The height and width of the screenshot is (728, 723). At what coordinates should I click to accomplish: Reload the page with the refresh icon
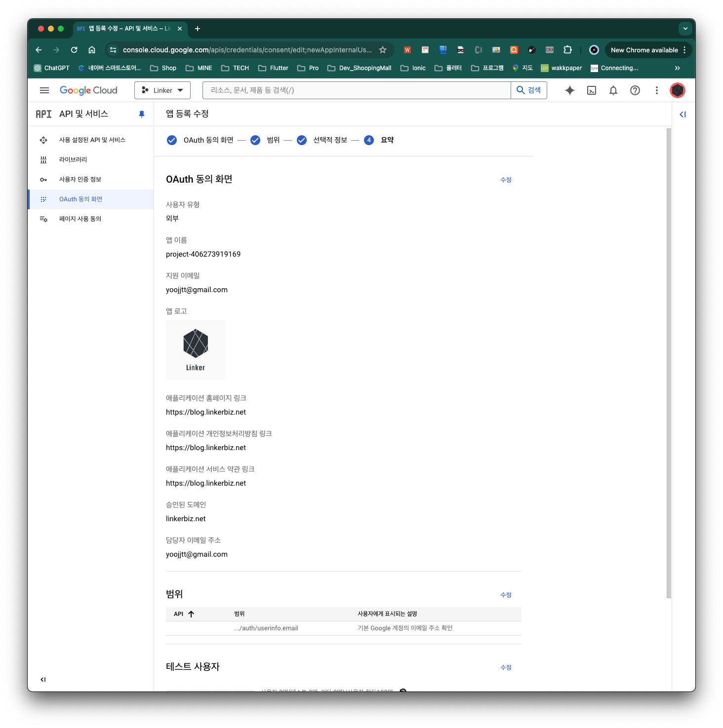click(74, 50)
